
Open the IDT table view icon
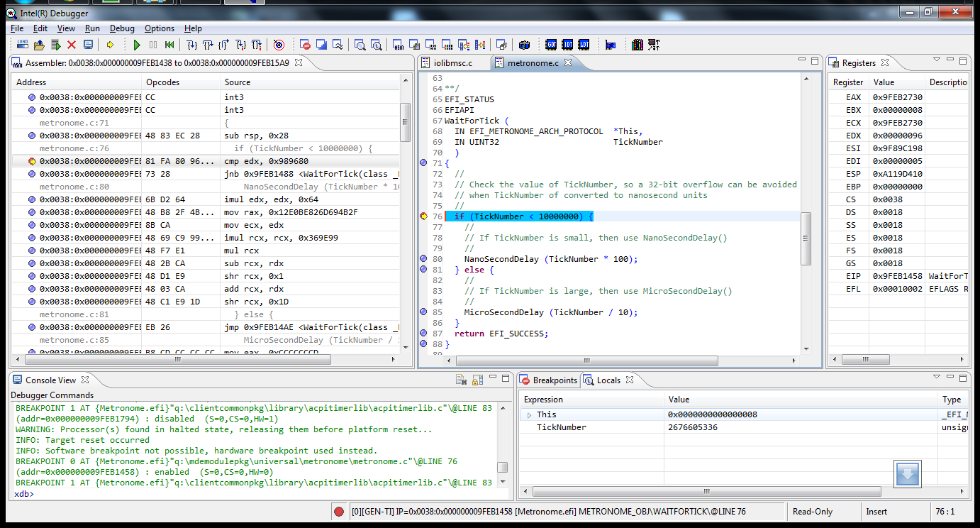[x=567, y=45]
